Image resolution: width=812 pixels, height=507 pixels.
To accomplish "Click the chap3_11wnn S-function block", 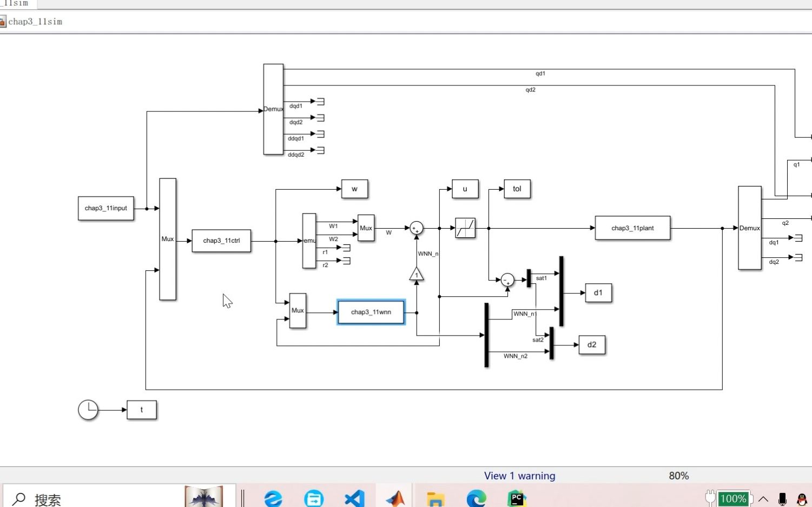I will [371, 312].
